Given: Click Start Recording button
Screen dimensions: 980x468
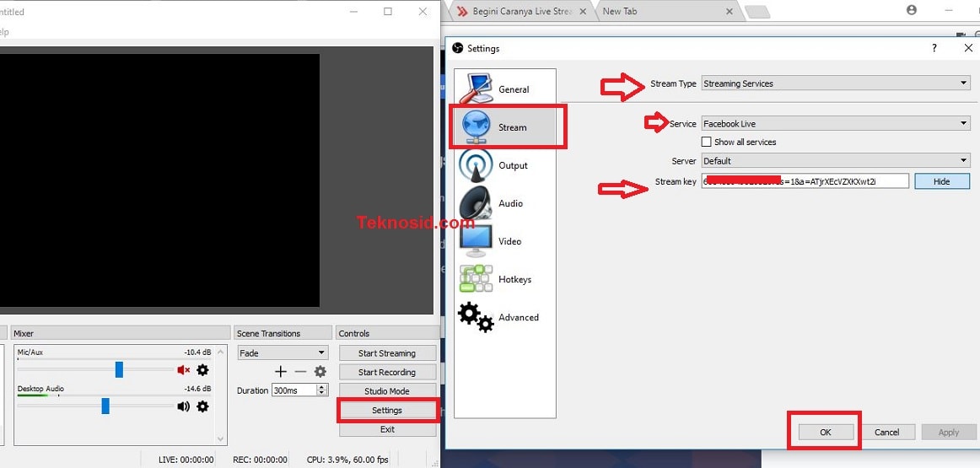Looking at the screenshot, I should point(387,372).
